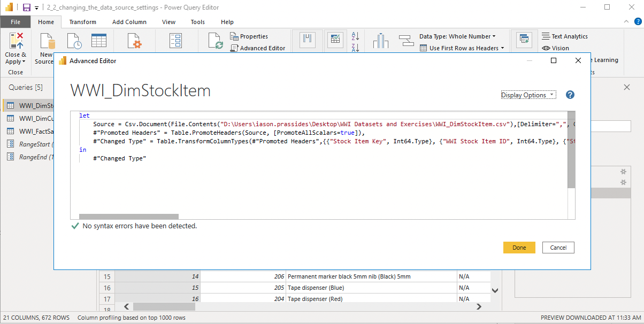Open the File menu tab

click(x=16, y=22)
